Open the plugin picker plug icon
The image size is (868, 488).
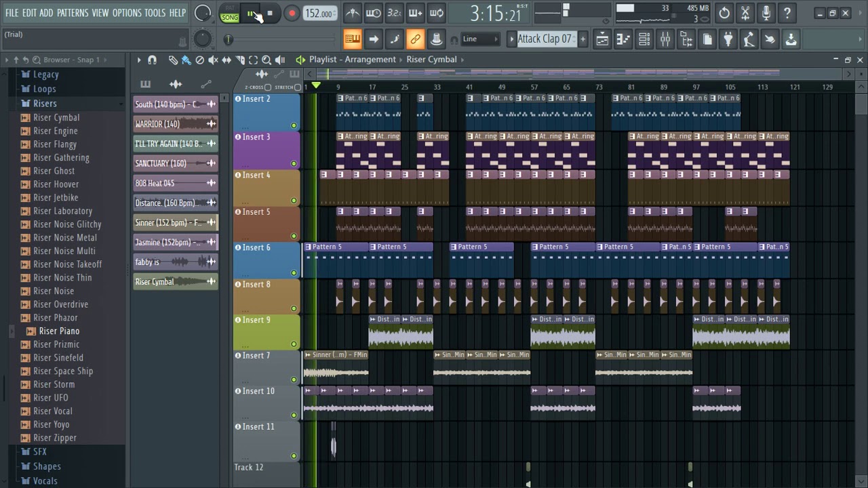coord(728,39)
